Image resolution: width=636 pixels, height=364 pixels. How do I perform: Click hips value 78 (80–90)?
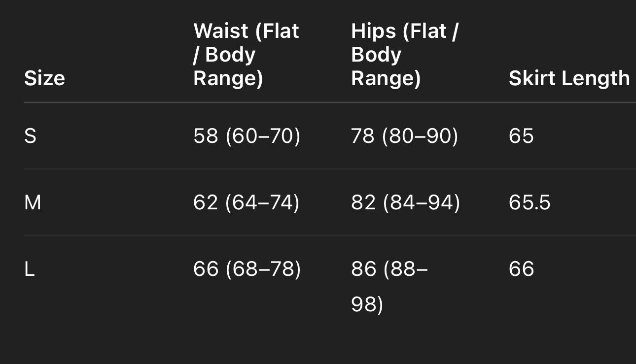[404, 136]
